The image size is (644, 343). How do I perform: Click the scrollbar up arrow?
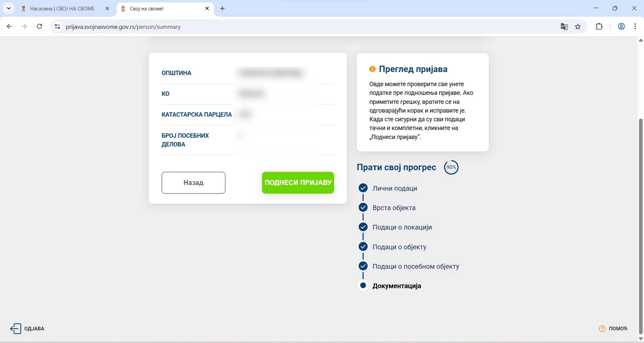tap(641, 40)
